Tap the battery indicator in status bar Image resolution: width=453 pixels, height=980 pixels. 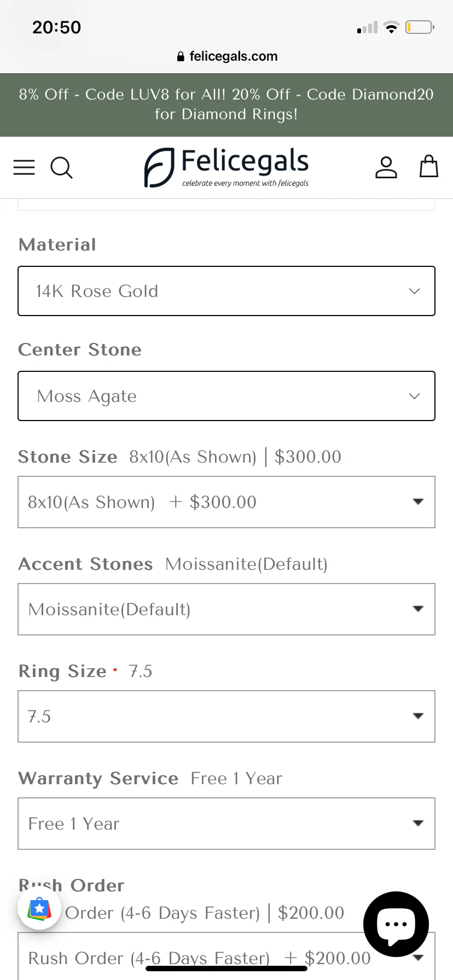(x=419, y=27)
